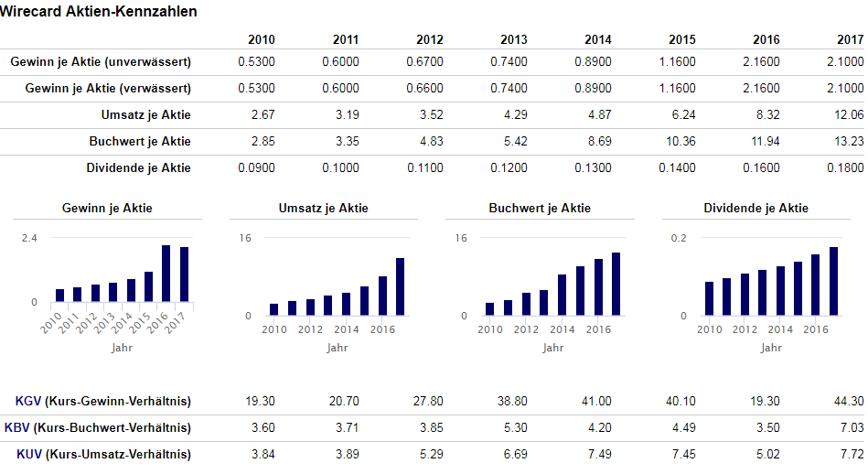Click the 2017 bar in Gewinn chart
The width and height of the screenshot is (868, 474).
coord(185,275)
